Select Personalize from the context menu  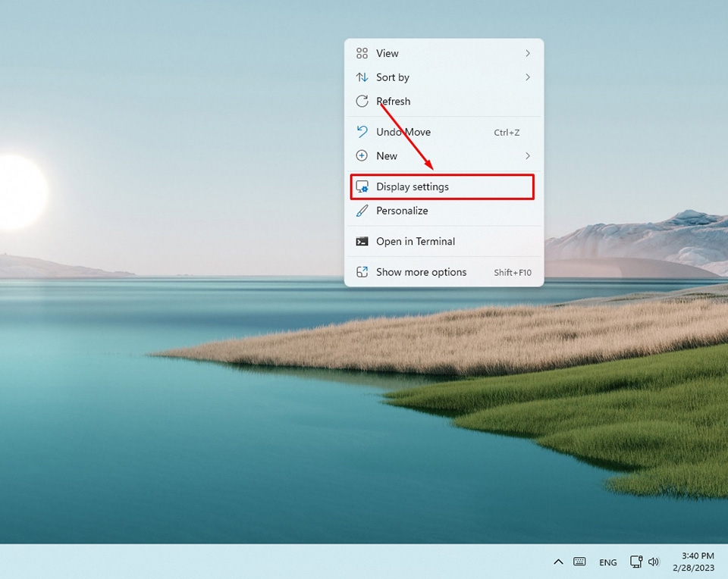402,211
